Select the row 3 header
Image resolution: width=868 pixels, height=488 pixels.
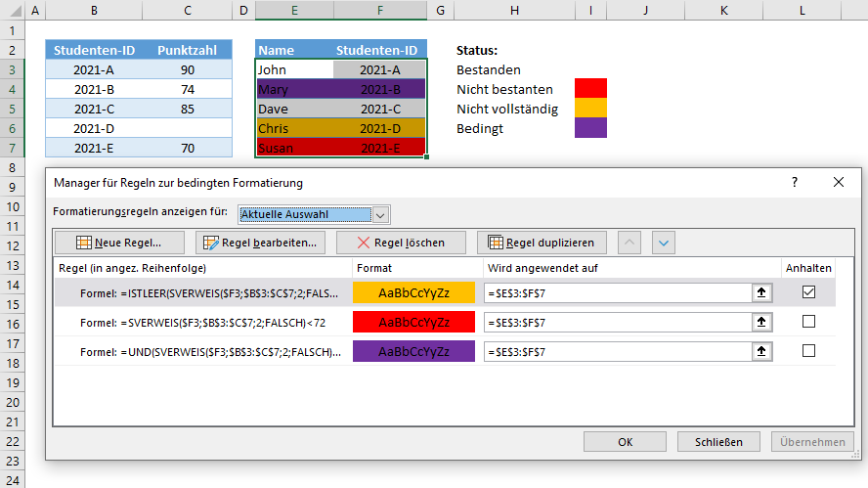(x=12, y=69)
